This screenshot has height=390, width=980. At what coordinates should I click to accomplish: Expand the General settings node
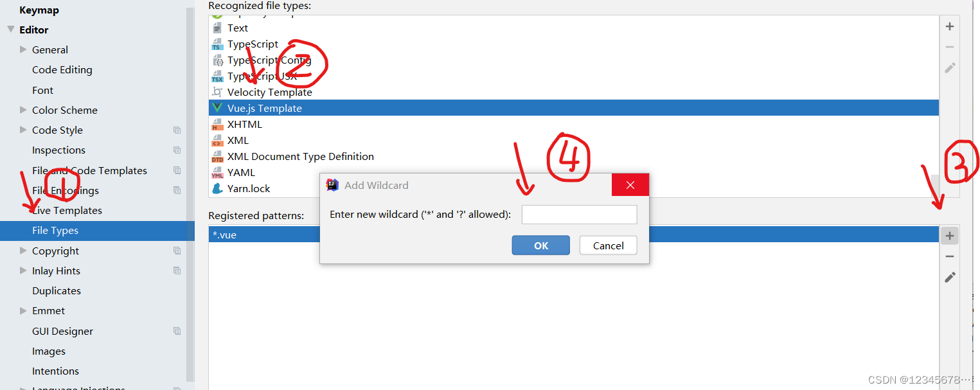click(x=23, y=49)
